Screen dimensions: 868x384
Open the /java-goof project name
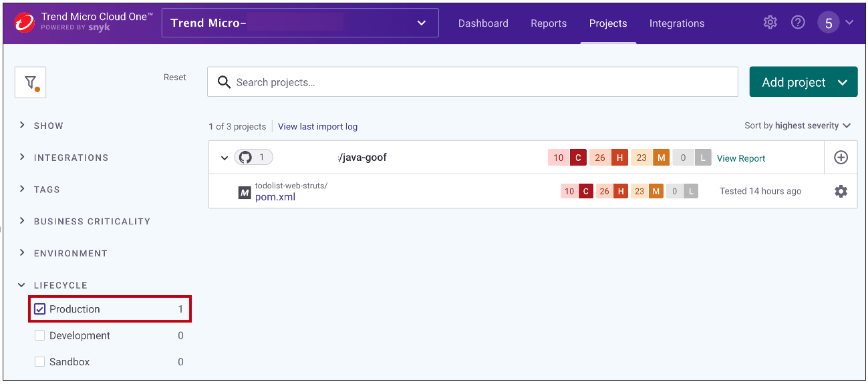click(362, 158)
